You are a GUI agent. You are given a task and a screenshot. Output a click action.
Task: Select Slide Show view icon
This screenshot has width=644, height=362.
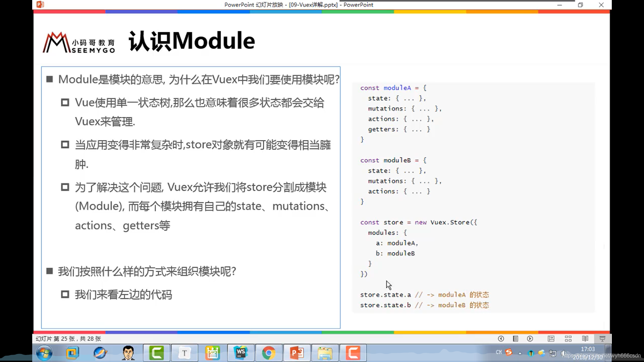602,339
